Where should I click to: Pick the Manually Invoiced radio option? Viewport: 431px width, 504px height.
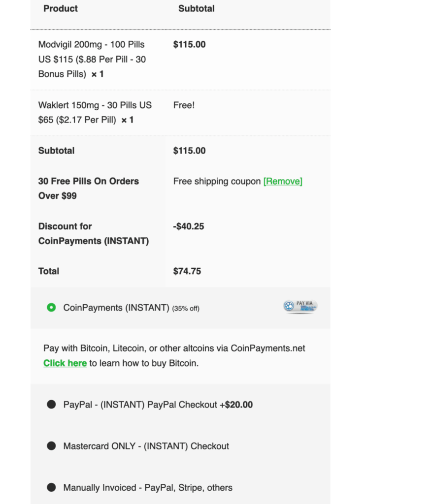(51, 488)
